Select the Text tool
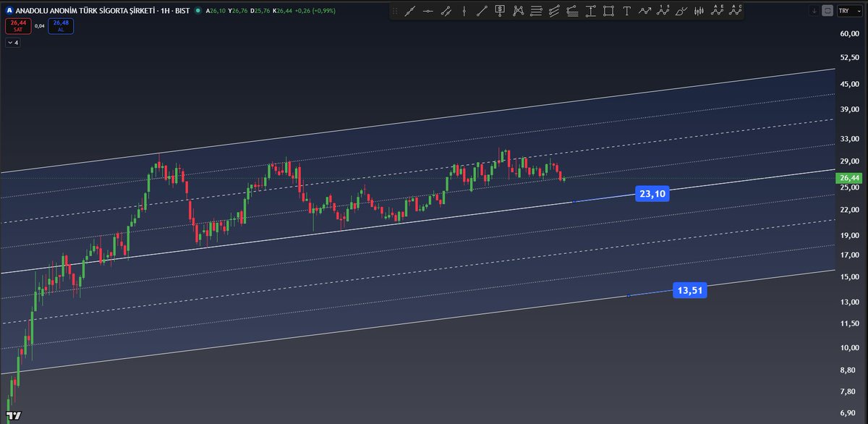The image size is (868, 424). tap(626, 11)
